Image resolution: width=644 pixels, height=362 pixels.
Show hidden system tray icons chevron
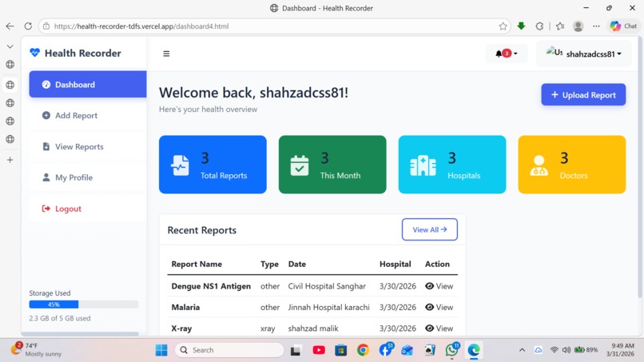522,350
